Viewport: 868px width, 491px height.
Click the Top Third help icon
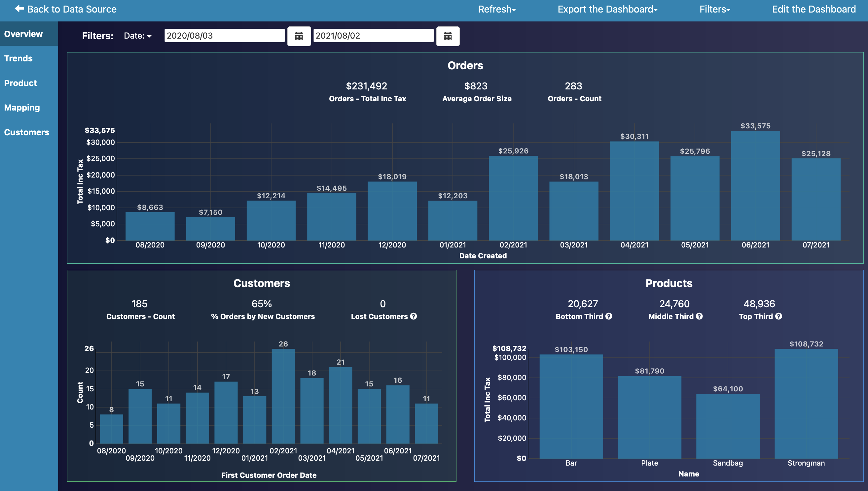[778, 316]
